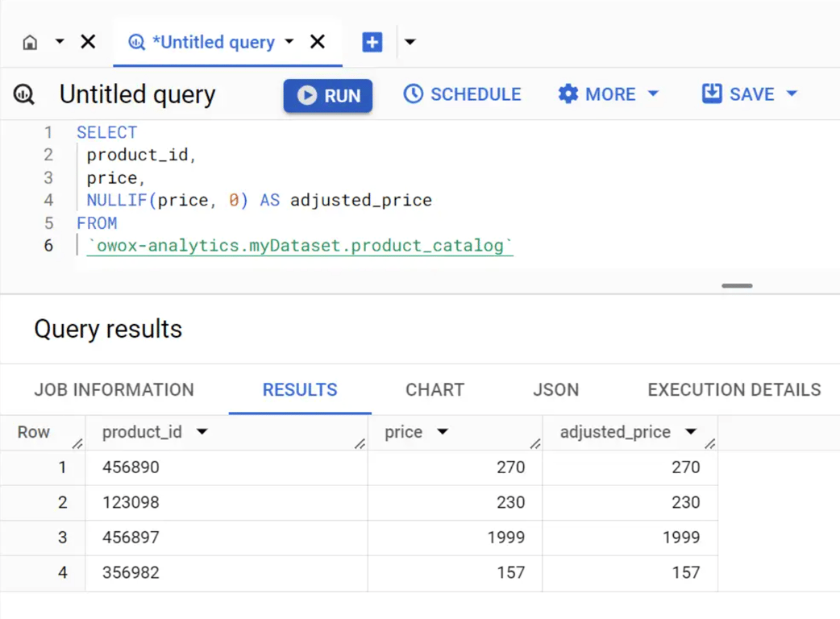Open the price column menu arrow
The image size is (840, 619).
coord(442,431)
